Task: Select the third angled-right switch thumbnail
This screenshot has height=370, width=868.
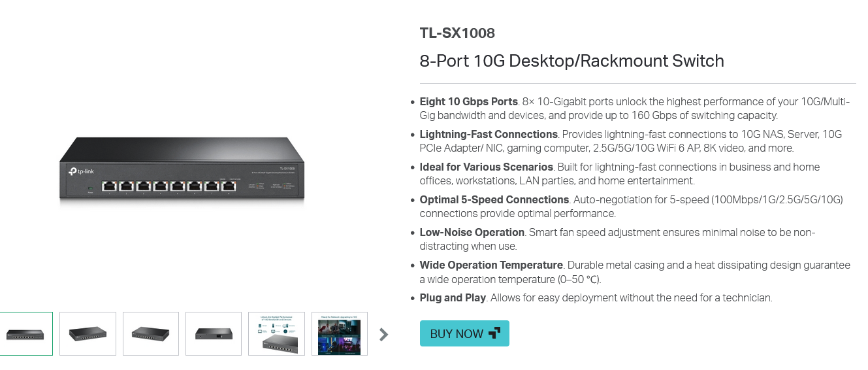Action: (x=151, y=333)
